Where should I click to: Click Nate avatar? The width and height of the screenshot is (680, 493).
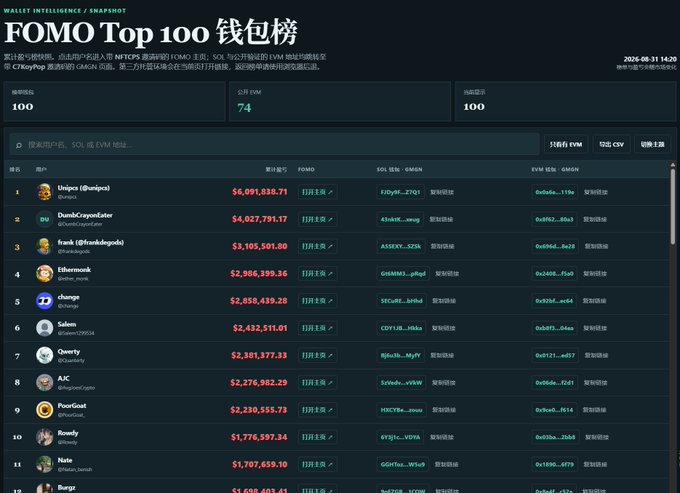[x=44, y=464]
